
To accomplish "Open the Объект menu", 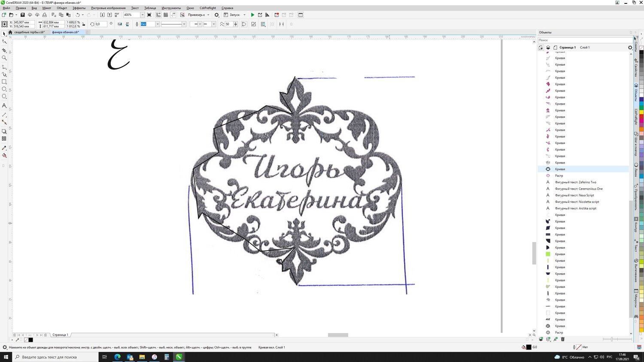I will point(62,8).
